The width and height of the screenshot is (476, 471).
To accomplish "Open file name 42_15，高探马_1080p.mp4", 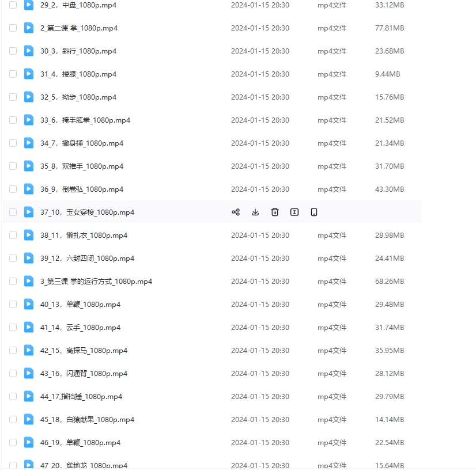I will point(84,351).
